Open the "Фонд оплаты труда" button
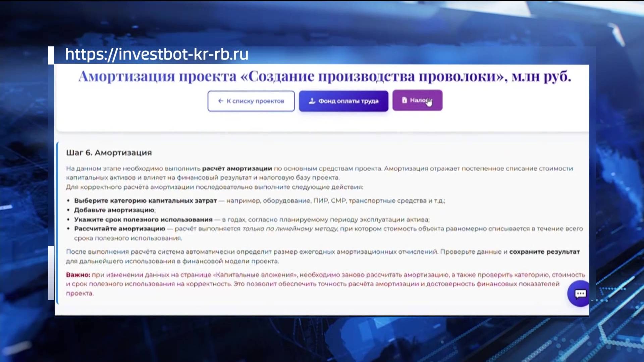This screenshot has height=362, width=644. 343,101
